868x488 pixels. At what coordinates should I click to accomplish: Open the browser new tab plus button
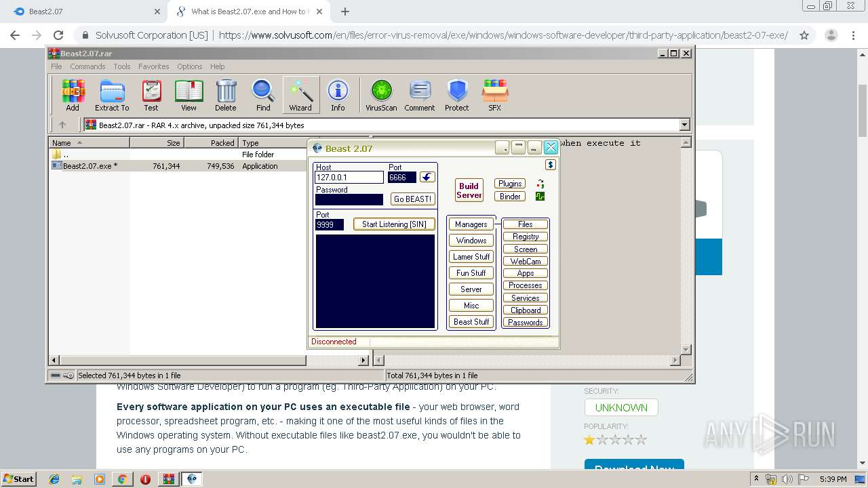(345, 12)
